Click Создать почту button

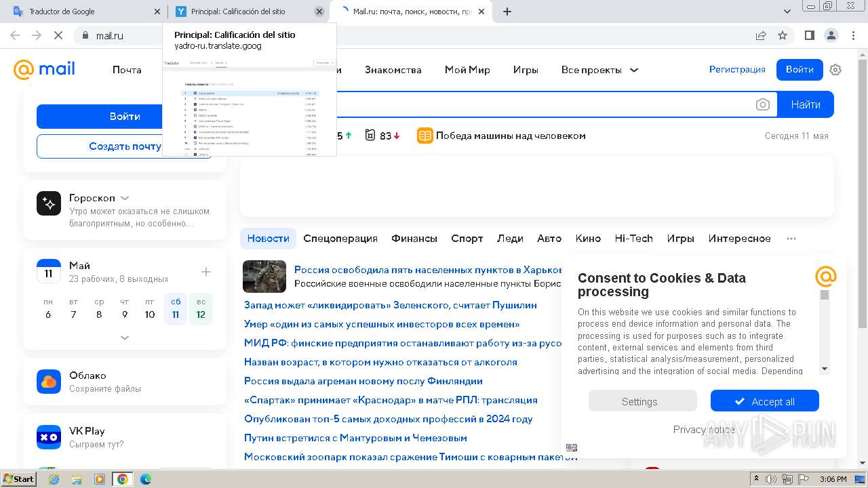[125, 146]
